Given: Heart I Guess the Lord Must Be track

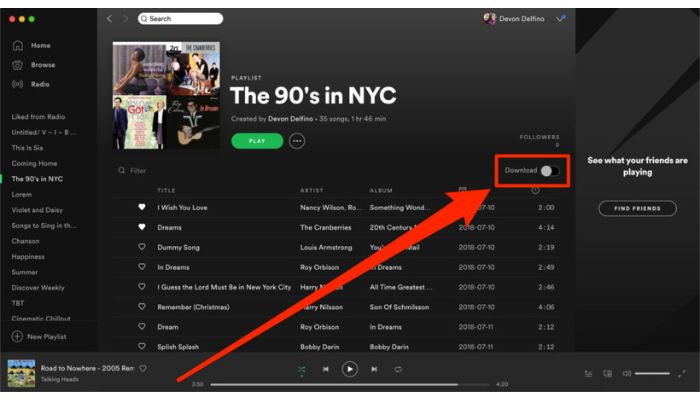Looking at the screenshot, I should click(x=142, y=287).
